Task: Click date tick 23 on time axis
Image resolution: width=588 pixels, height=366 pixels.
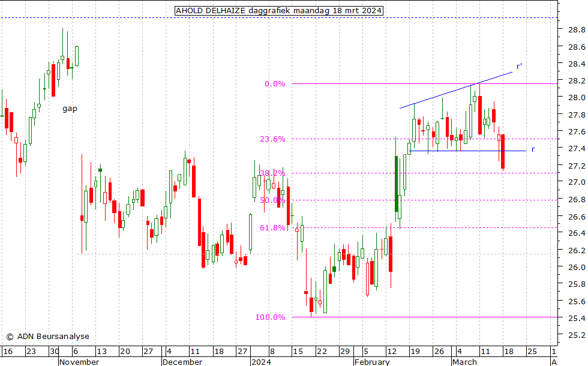Action: click(x=31, y=352)
